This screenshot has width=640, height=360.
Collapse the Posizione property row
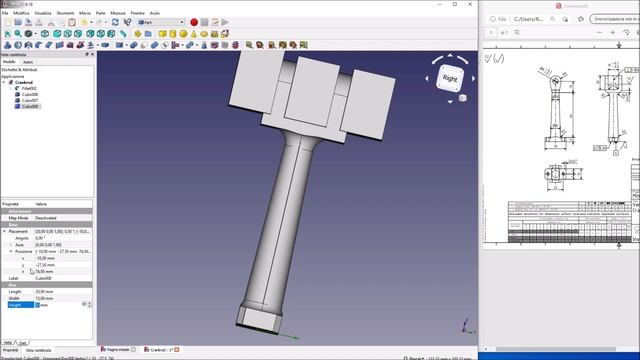pyautogui.click(x=11, y=251)
